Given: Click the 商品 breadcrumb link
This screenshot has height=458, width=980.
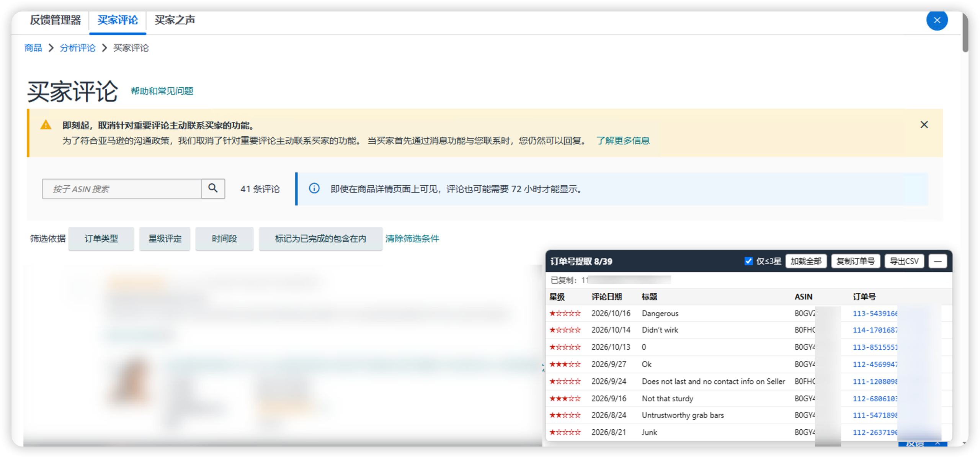Looking at the screenshot, I should click(x=33, y=48).
